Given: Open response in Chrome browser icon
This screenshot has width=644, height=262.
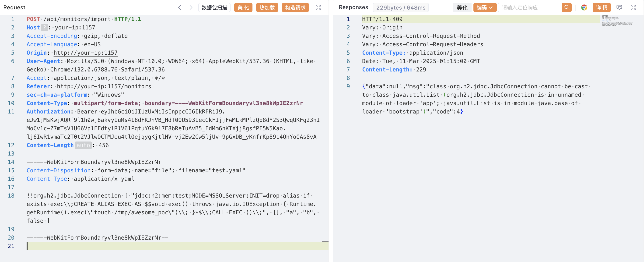Looking at the screenshot, I should click(x=584, y=7).
